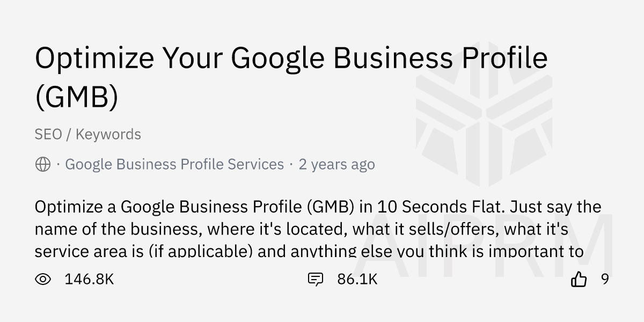Click the 86.1K usage count text

[x=357, y=279]
